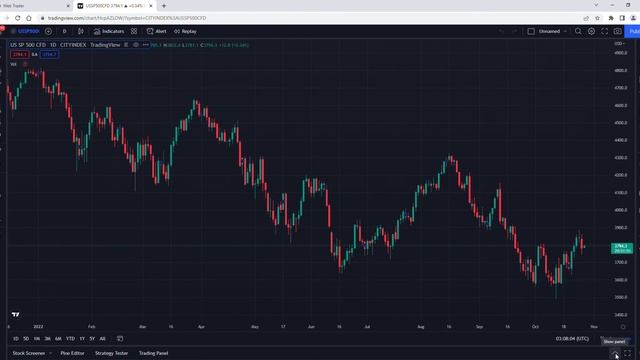Open chart settings gear icon
640x360 pixels.
coord(591,31)
